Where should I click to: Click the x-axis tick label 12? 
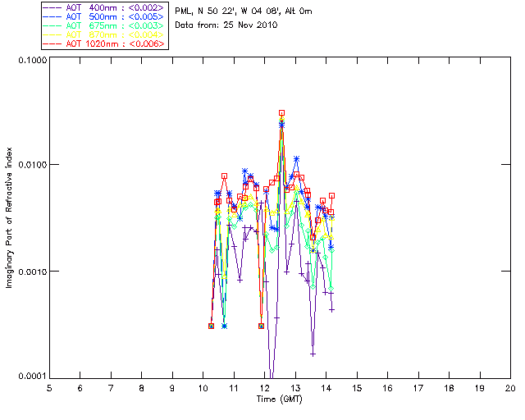tap(264, 389)
